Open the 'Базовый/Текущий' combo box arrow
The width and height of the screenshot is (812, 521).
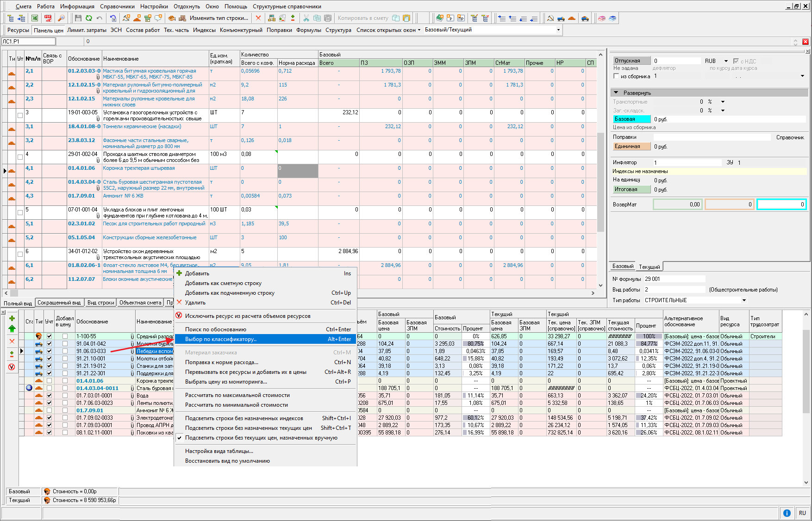[558, 30]
